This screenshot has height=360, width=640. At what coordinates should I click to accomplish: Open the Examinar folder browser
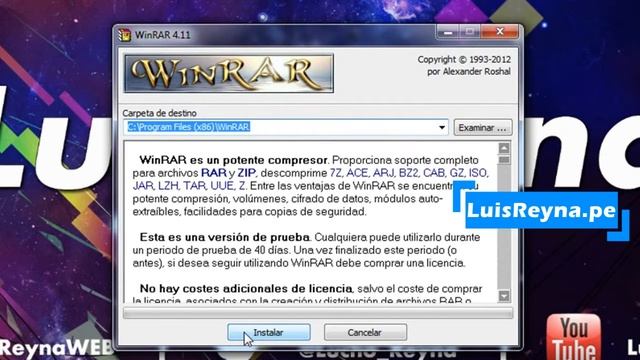click(483, 128)
